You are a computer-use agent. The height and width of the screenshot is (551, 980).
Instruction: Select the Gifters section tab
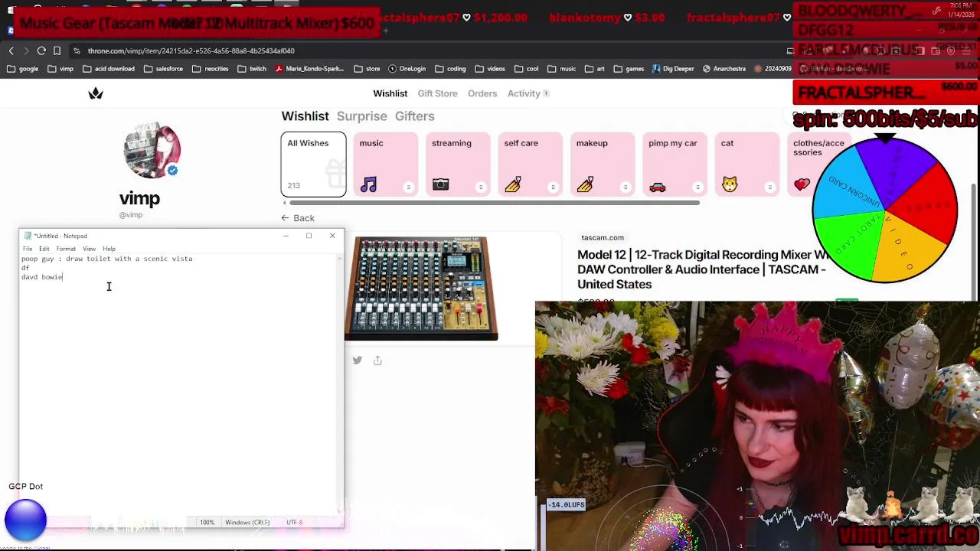[415, 116]
